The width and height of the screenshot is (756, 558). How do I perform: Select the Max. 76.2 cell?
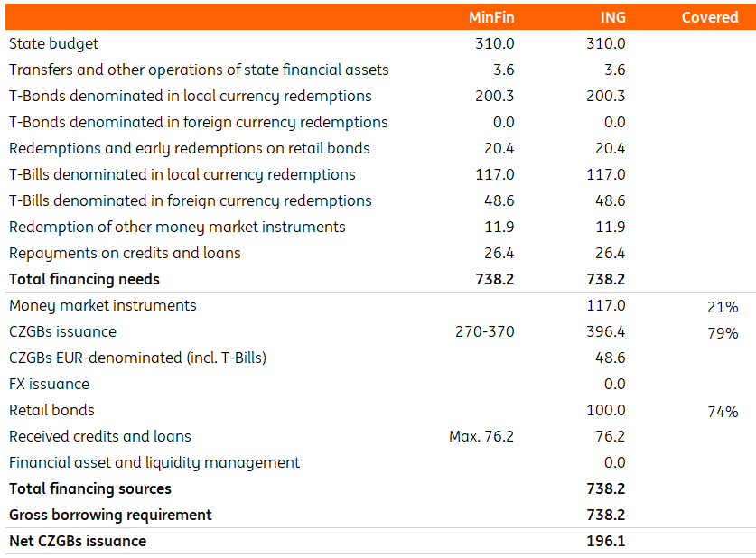point(481,436)
